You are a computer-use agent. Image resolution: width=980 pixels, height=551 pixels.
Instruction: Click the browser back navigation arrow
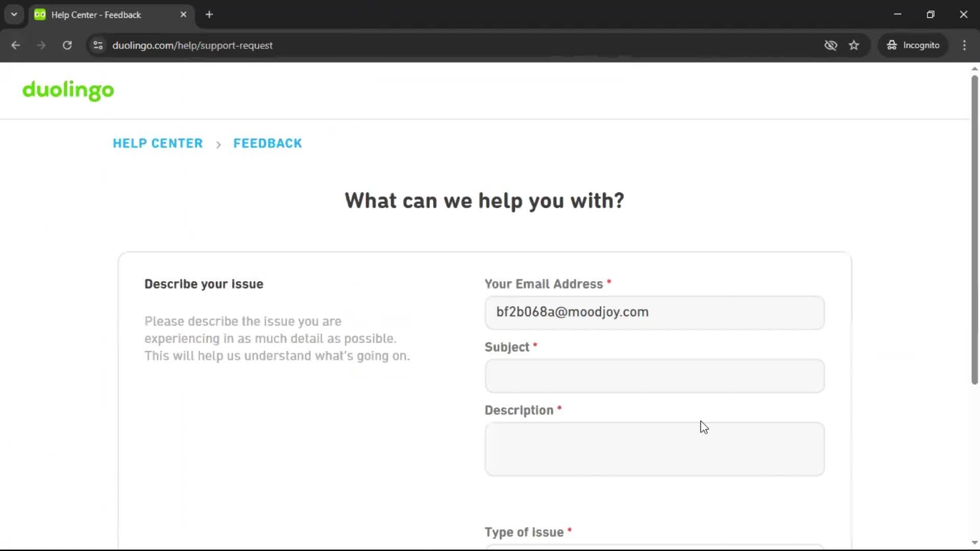16,45
